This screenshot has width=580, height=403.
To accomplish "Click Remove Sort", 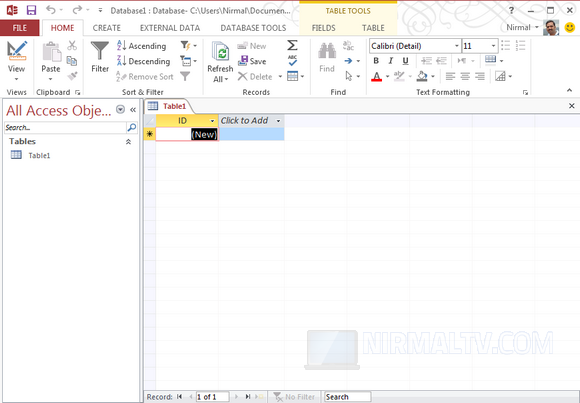I will 145,77.
